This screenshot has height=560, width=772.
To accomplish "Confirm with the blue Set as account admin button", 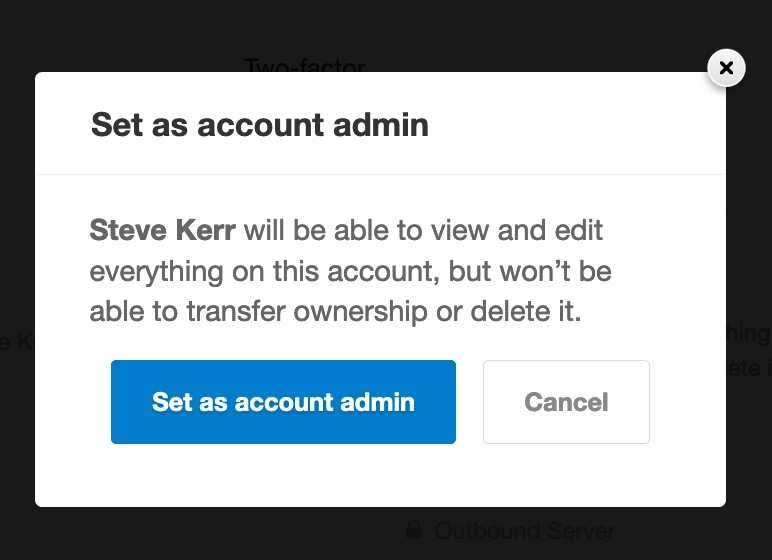I will 283,402.
